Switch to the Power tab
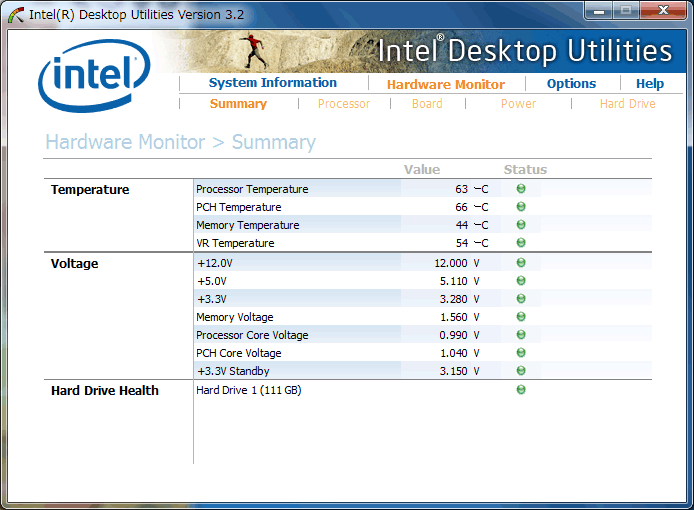The height and width of the screenshot is (510, 694). [518, 104]
